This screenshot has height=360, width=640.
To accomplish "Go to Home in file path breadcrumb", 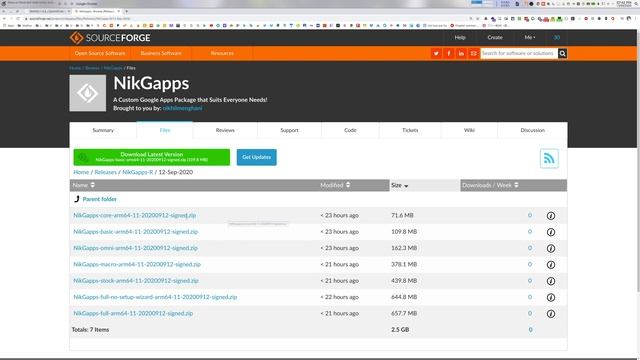I will click(x=81, y=172).
